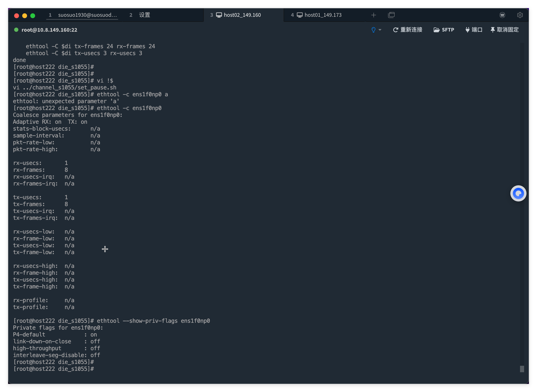
Task: Click the terminal scrollbar thumb
Action: [x=522, y=369]
